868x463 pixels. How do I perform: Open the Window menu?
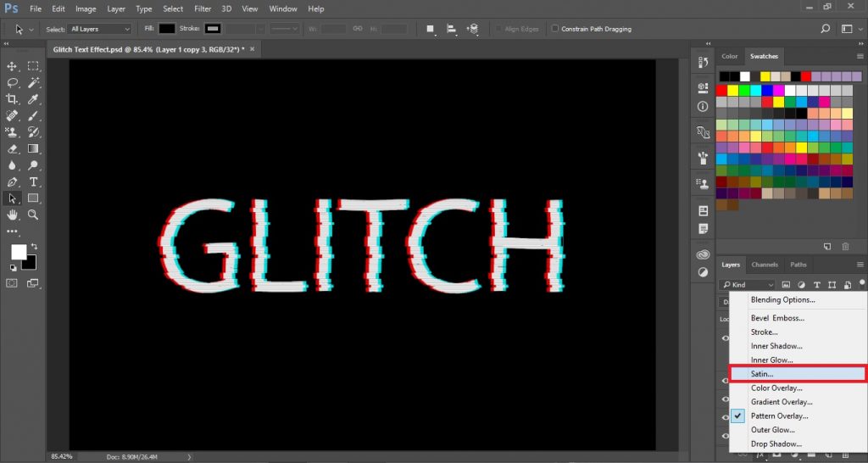(x=281, y=8)
